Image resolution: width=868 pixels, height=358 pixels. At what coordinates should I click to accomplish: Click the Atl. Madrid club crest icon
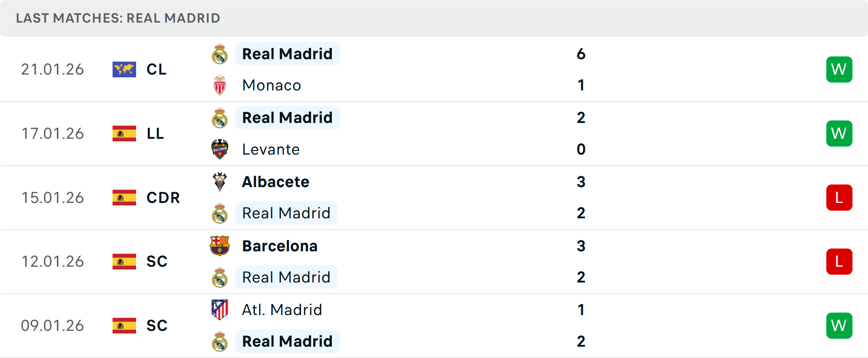click(220, 310)
